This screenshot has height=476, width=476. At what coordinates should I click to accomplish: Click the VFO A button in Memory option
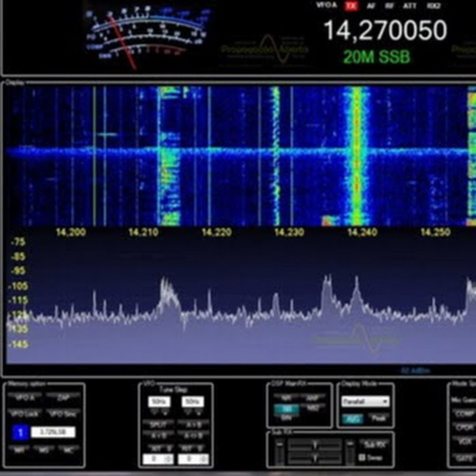(25, 397)
